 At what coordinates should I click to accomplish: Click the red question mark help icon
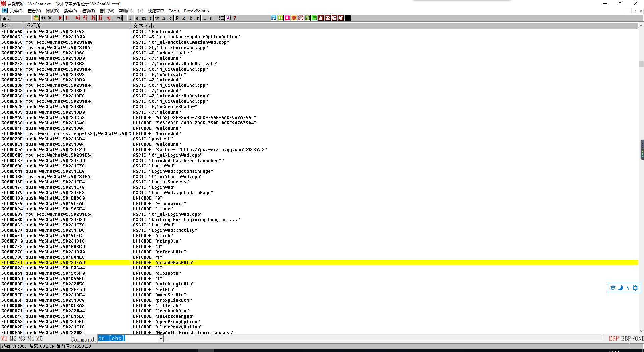click(235, 18)
